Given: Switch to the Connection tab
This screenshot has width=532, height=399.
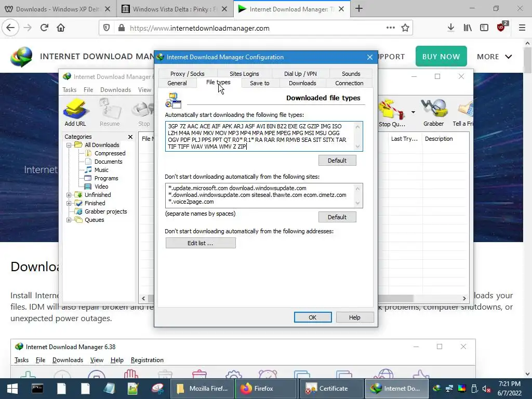Looking at the screenshot, I should click(x=349, y=83).
